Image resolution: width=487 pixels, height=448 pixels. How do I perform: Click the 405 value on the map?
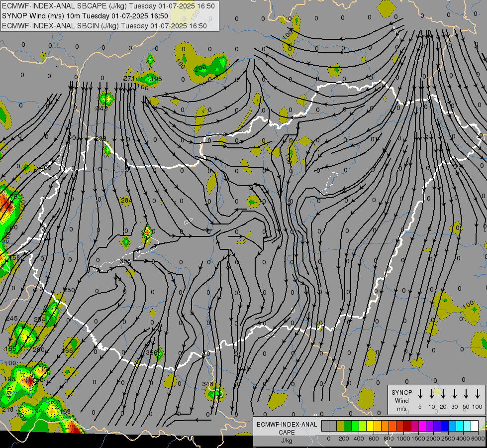point(46,168)
